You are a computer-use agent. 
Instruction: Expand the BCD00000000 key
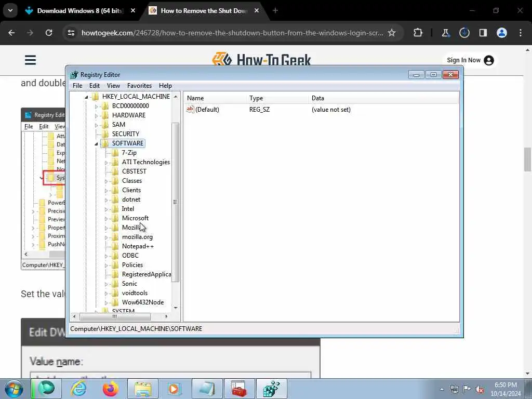coord(96,107)
